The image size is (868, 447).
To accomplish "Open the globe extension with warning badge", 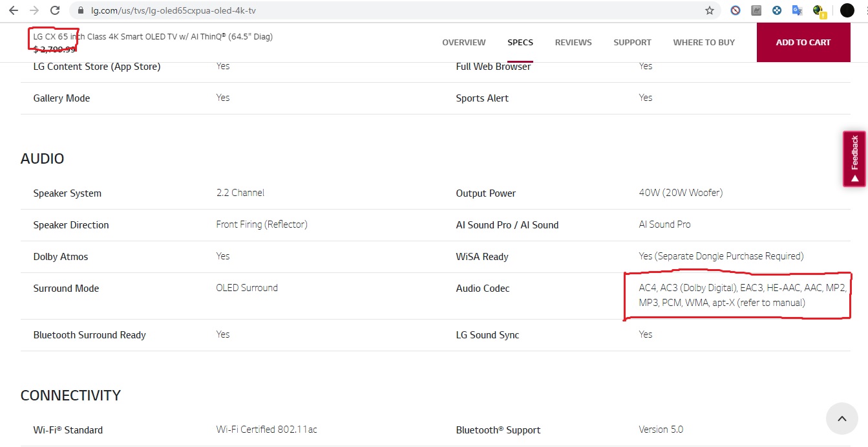I will click(820, 11).
